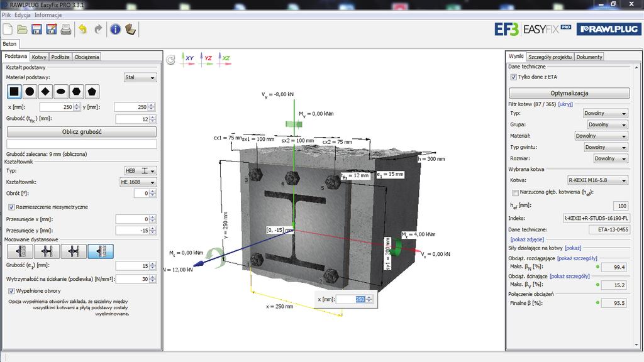
Task: Click the '[ukryj]' filter link
Action: [x=565, y=104]
